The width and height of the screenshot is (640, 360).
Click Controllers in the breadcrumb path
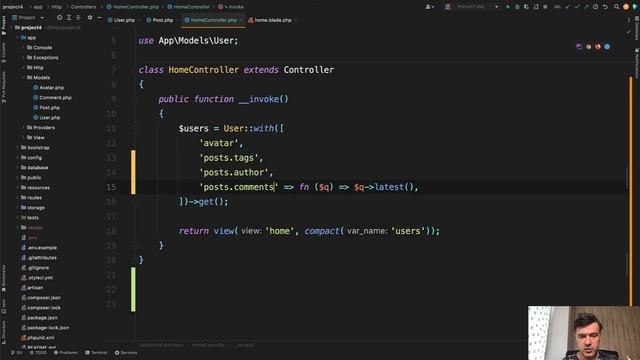(x=83, y=7)
